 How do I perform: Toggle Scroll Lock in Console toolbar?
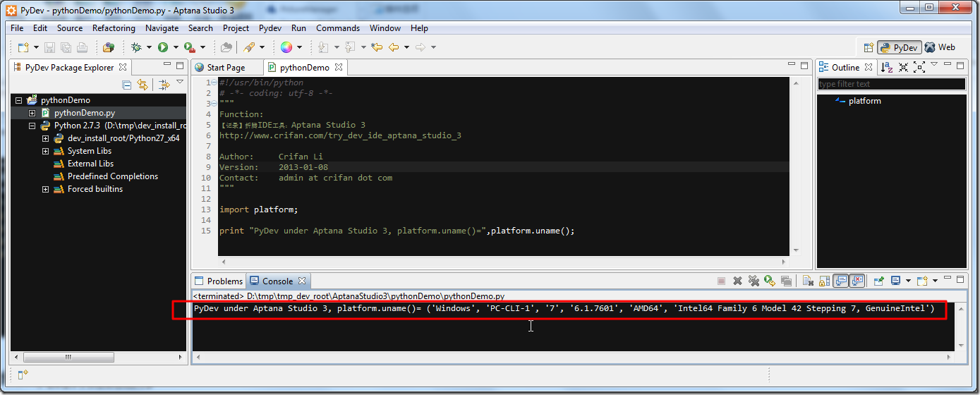[824, 281]
